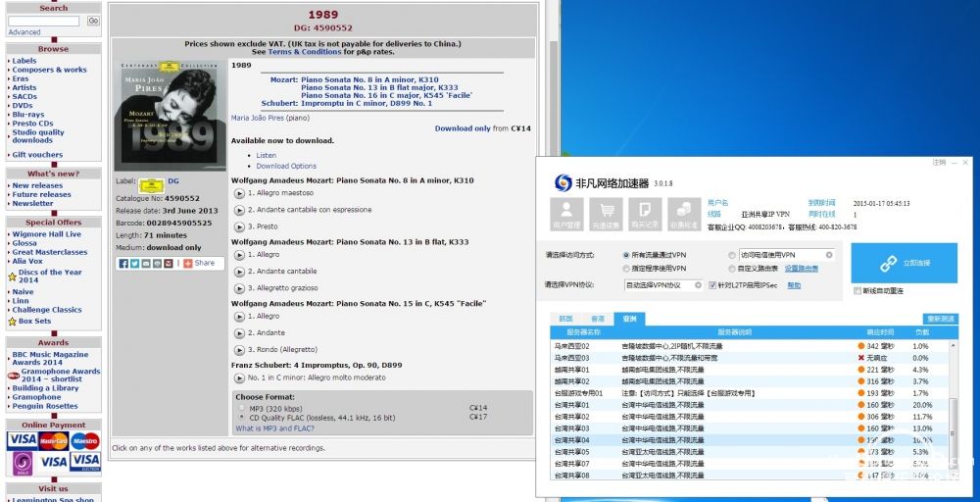Select 指定程序使用VPN access mode
Screen dimensions: 980x502
pos(626,269)
